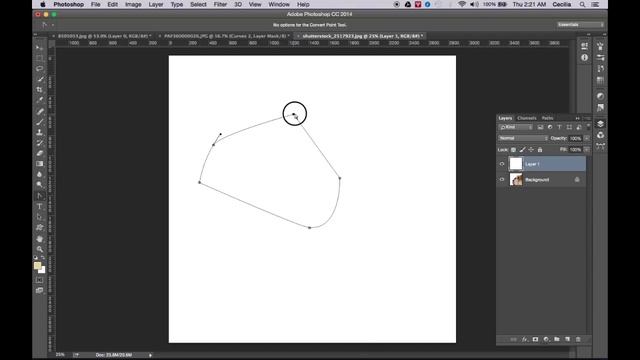Open the Select menu

[198, 4]
